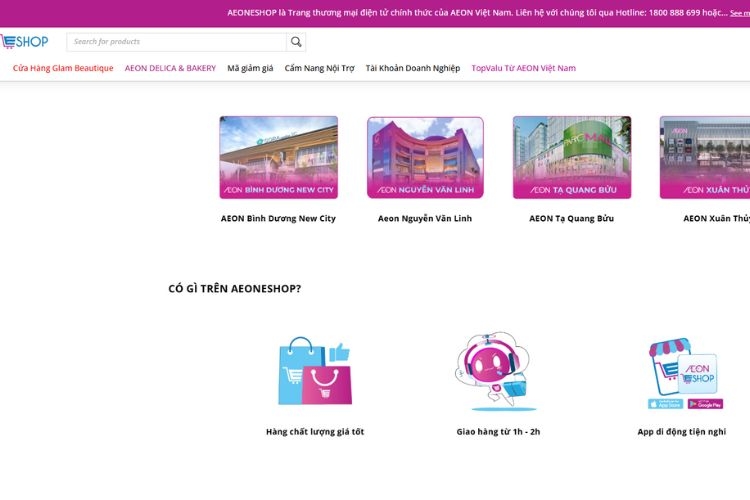This screenshot has width=750, height=500.
Task: Click Giao hàng từ 1h - 2h text
Action: pyautogui.click(x=498, y=432)
